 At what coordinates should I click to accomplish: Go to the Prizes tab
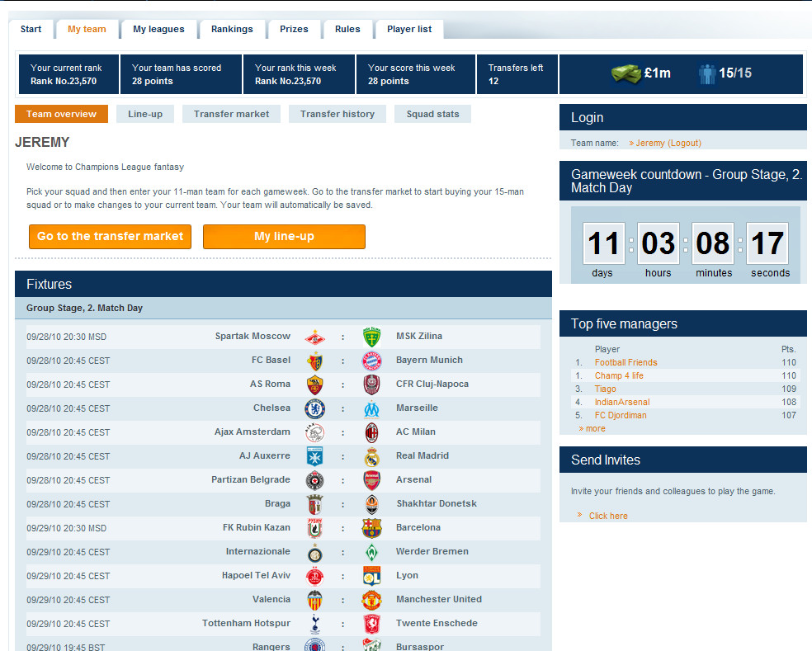(294, 29)
